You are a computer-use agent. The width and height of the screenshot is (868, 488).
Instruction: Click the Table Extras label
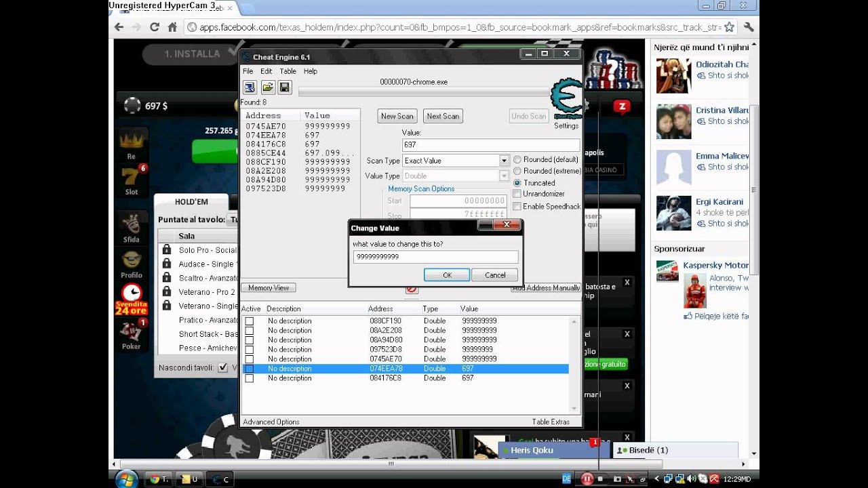551,422
